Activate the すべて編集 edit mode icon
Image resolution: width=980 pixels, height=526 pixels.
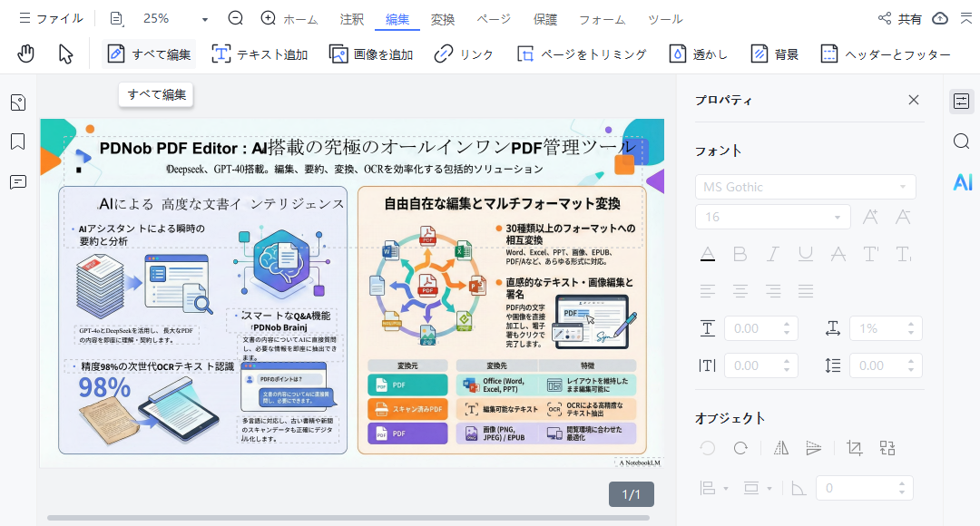point(115,54)
